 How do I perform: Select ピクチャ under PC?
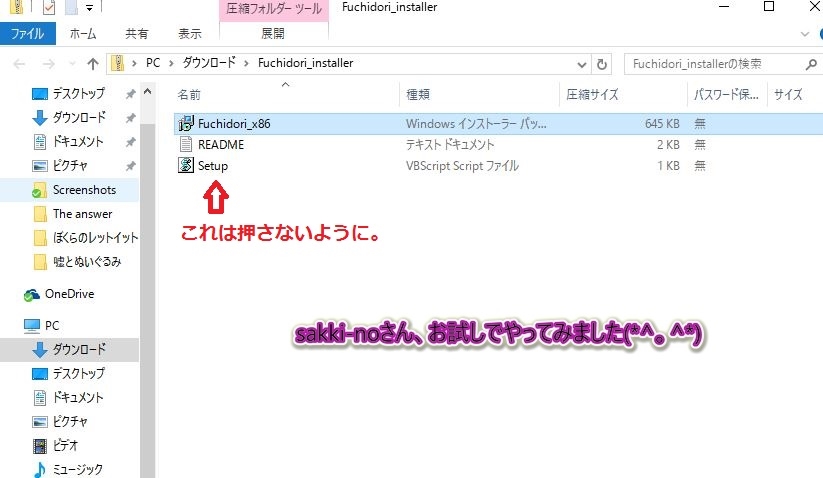70,421
